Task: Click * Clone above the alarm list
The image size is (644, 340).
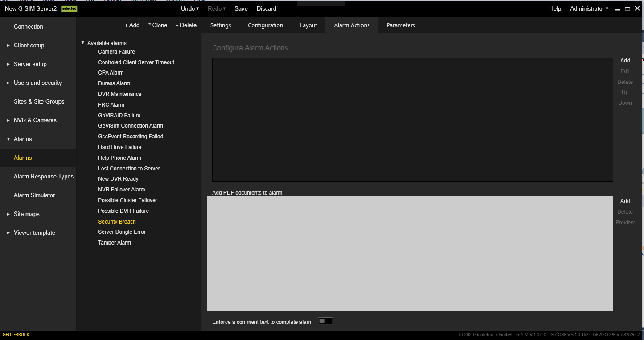Action: point(158,25)
